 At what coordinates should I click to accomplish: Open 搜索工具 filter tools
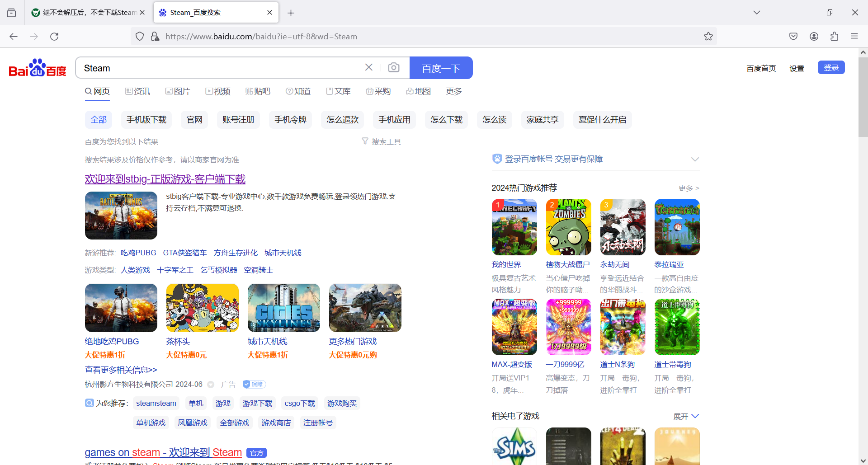[x=382, y=142]
